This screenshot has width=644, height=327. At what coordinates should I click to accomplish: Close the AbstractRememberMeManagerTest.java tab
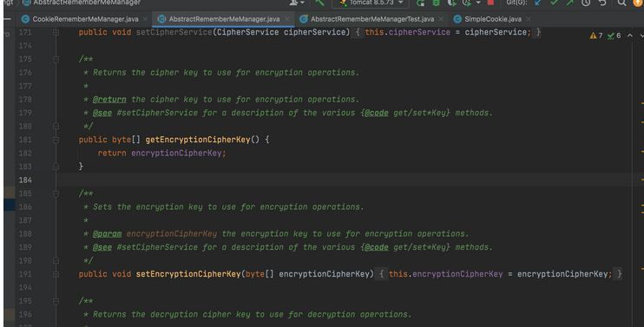(441, 19)
